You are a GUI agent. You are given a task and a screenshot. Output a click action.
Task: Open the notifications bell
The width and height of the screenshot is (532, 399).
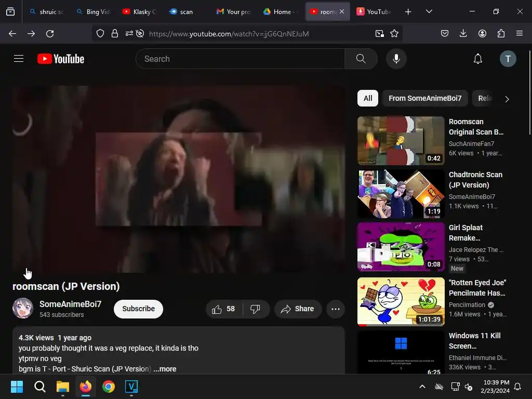[x=478, y=59]
